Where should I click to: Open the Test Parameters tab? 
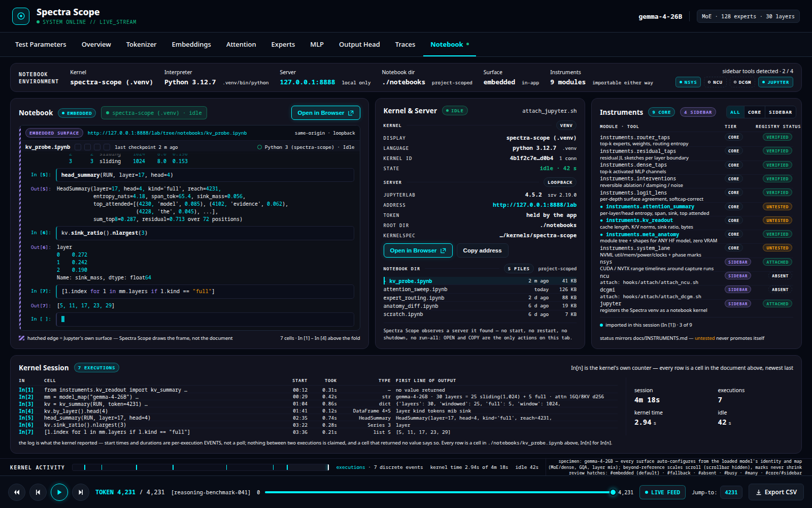coord(41,45)
